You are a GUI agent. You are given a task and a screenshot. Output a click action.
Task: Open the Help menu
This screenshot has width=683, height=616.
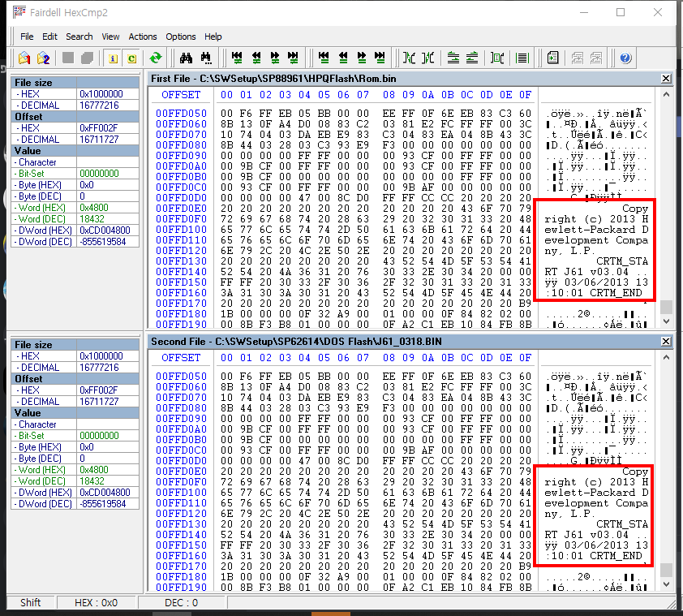[213, 37]
